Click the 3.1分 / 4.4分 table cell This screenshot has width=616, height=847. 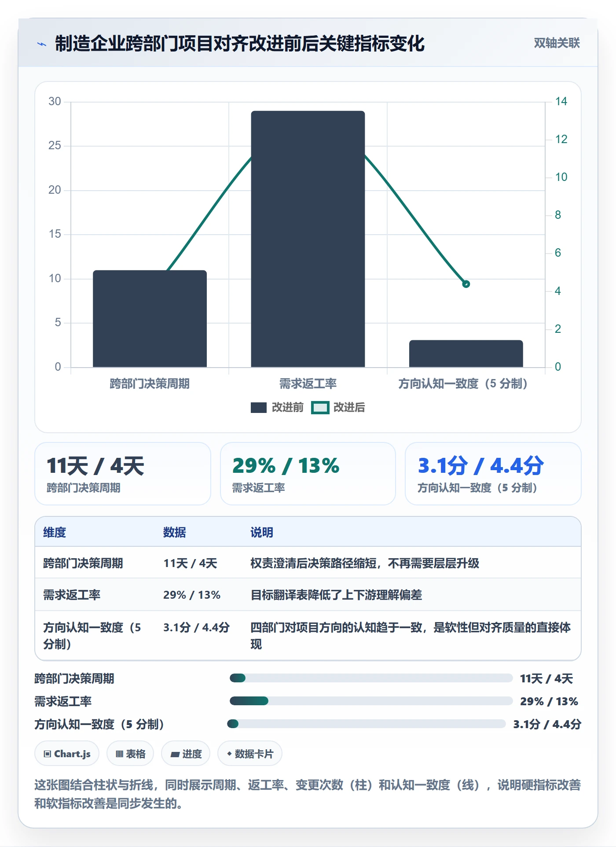pyautogui.click(x=197, y=627)
